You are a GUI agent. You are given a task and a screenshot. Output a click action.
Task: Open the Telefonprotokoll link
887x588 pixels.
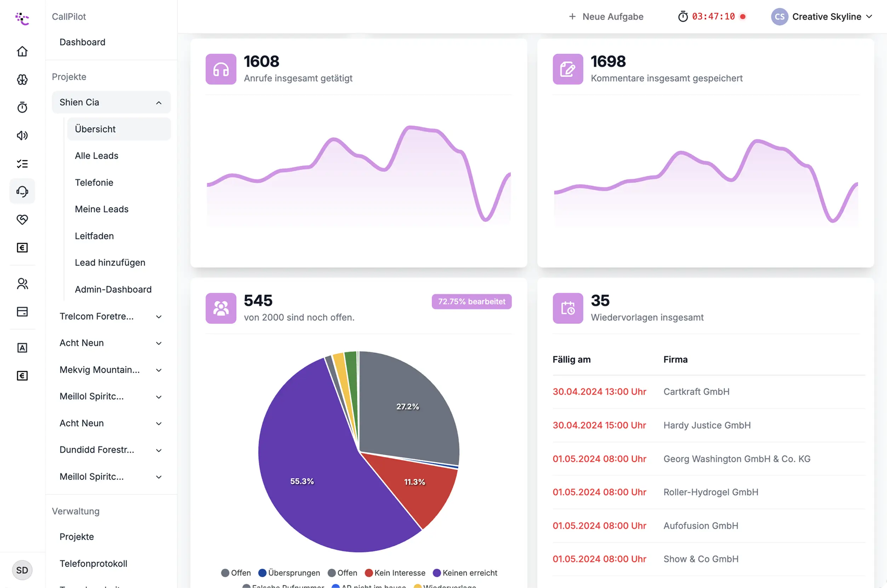(93, 563)
